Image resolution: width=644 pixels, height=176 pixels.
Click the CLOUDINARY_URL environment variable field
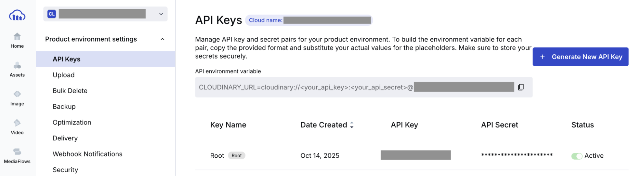coord(363,87)
